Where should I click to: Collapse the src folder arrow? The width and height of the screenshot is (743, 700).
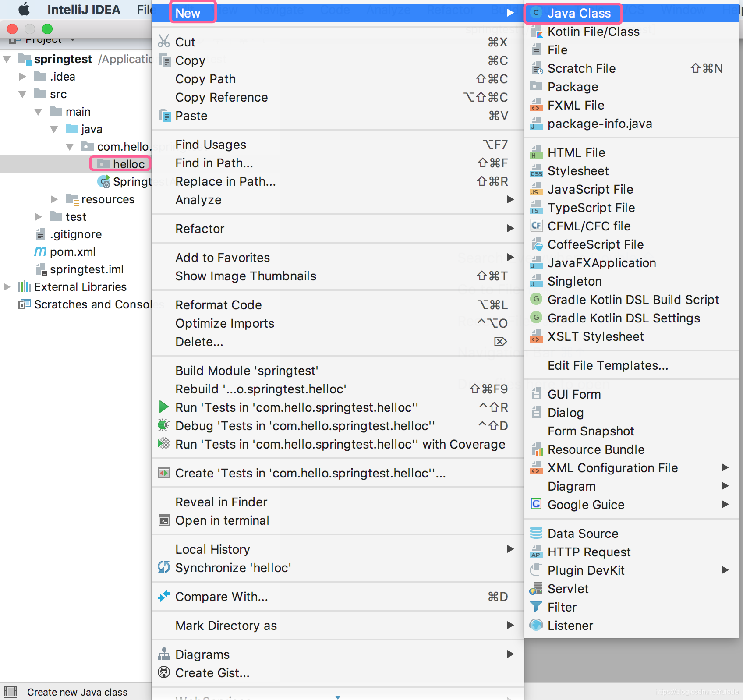22,94
